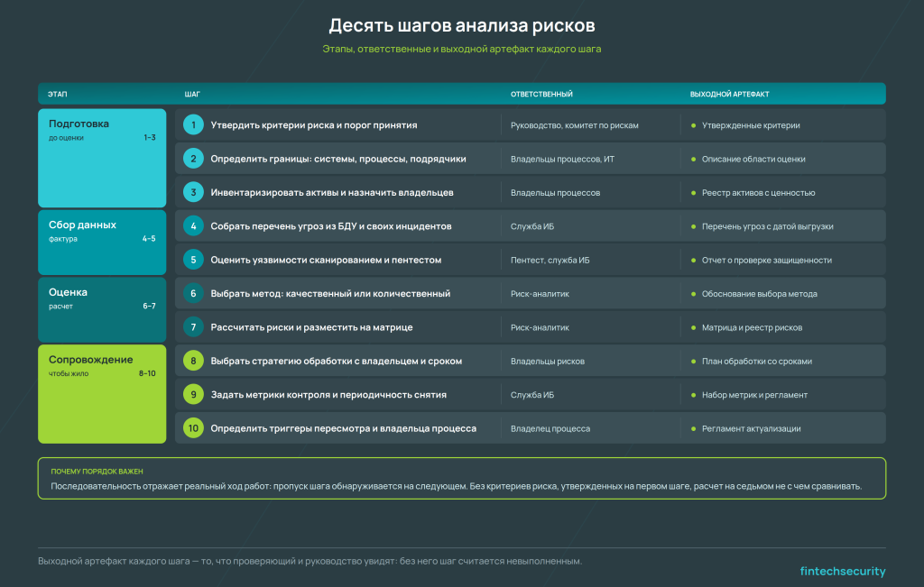Select step text Утвердить критерии риска и порог принятия

(314, 124)
